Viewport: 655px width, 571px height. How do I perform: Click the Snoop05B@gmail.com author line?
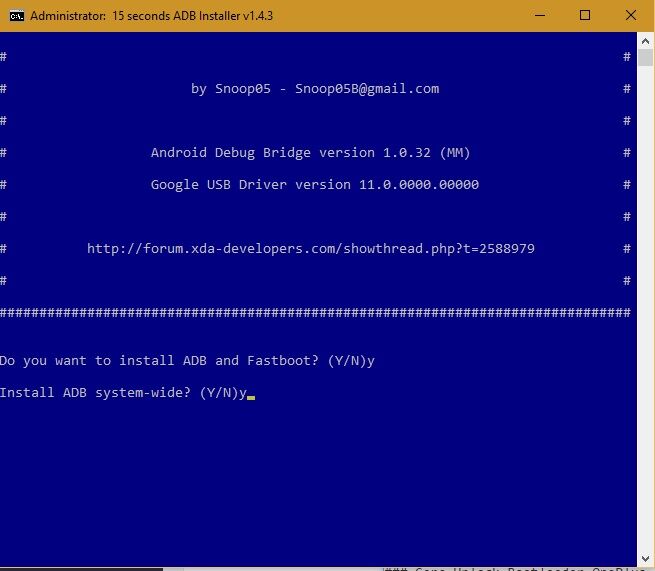click(x=315, y=89)
